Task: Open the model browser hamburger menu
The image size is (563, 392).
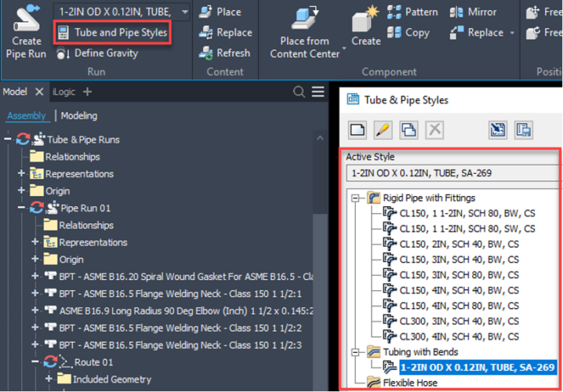Action: 318,93
